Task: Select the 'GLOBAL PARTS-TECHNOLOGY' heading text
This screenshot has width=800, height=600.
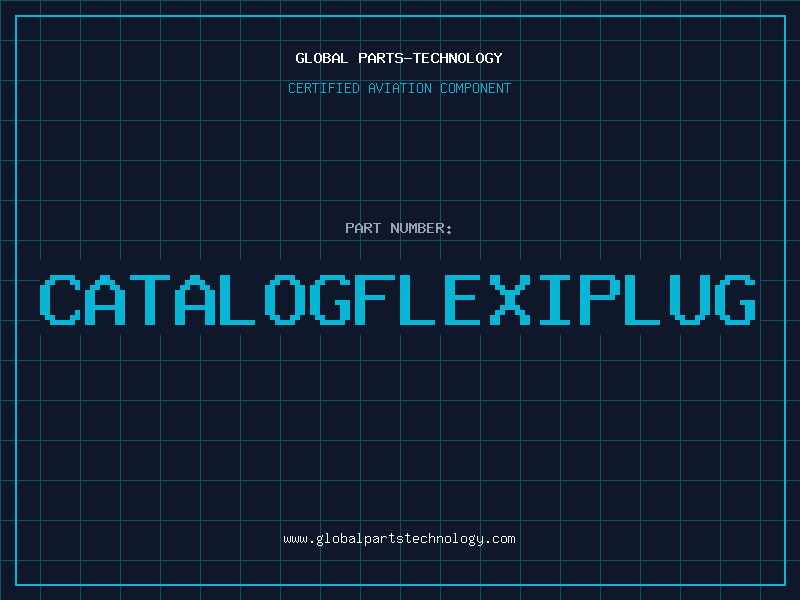Action: coord(399,58)
